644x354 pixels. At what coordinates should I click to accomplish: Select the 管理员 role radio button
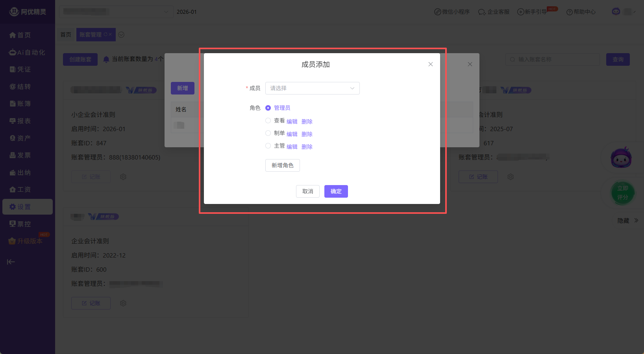click(x=268, y=108)
